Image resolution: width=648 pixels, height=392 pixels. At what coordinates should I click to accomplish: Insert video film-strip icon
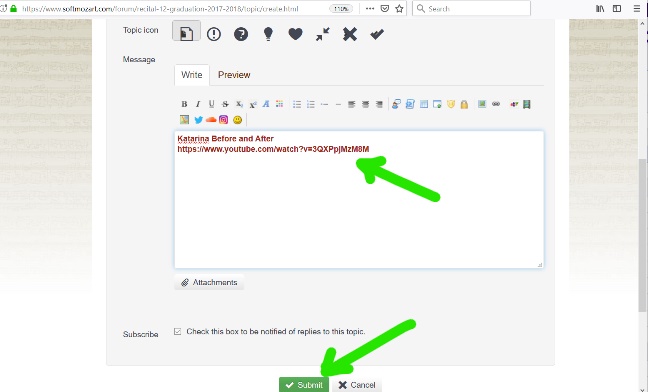526,104
